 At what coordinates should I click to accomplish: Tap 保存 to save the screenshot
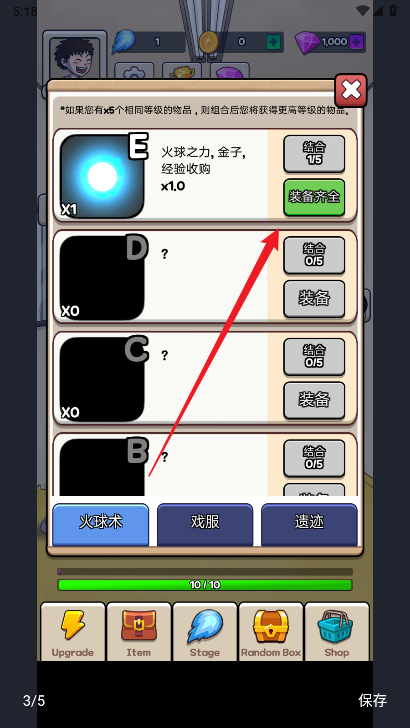[372, 700]
